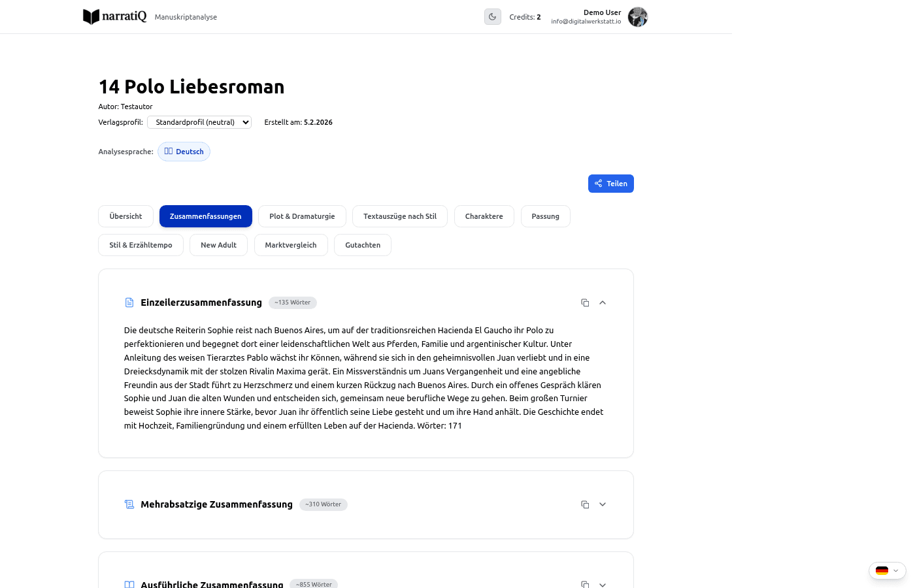Select the Deutsch analysis language toggle
915x588 pixels.
point(184,151)
